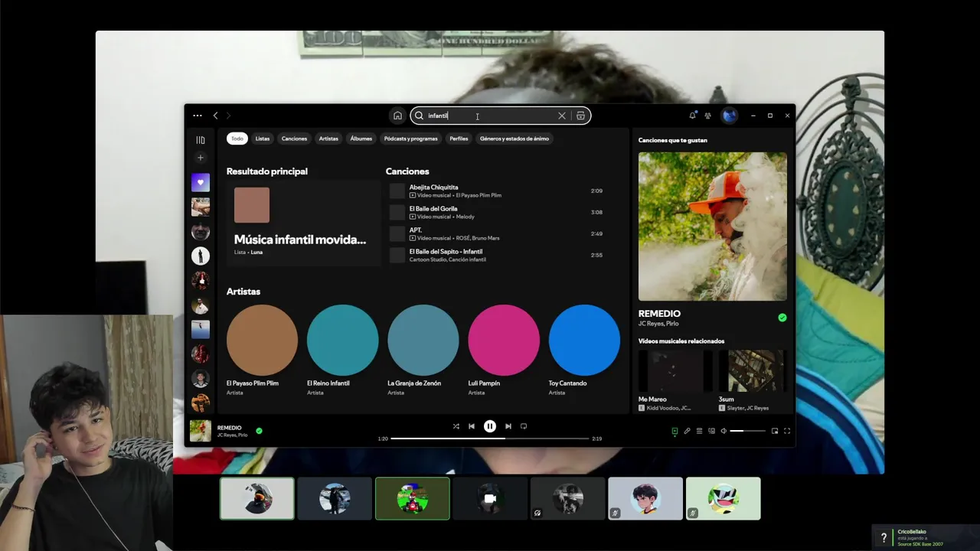Toggle shuffle in the player bar
Viewport: 980px width, 551px height.
(456, 426)
